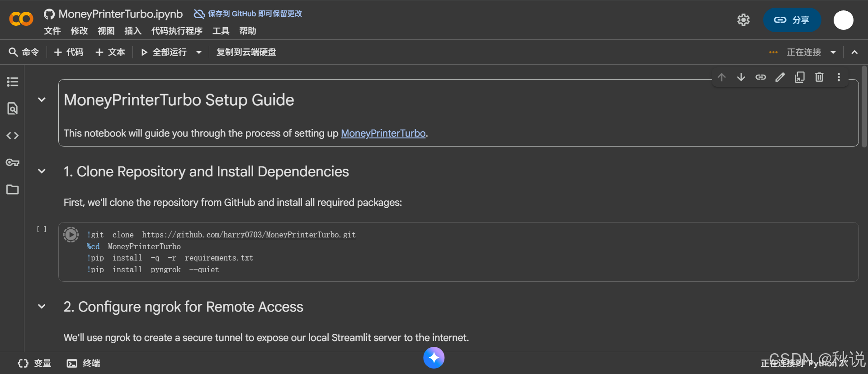Open the Run all dropdown arrow

click(198, 52)
